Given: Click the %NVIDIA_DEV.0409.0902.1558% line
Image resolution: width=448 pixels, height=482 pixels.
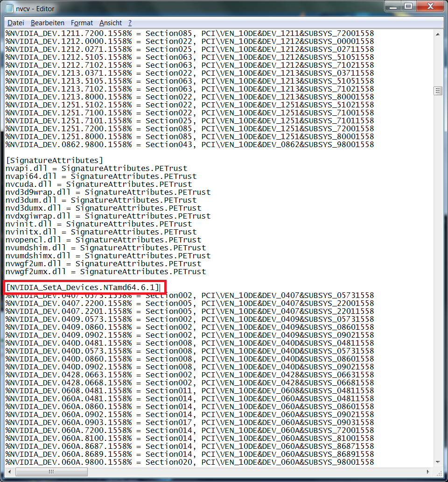Looking at the screenshot, I should (190, 335).
